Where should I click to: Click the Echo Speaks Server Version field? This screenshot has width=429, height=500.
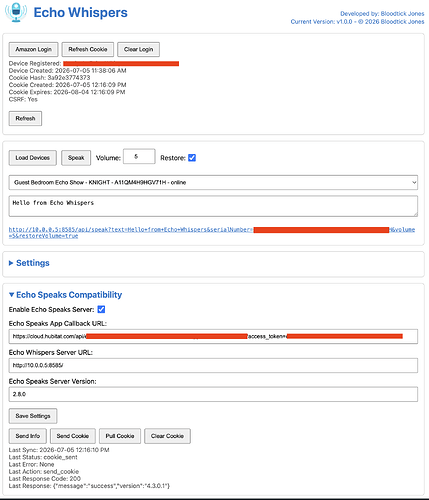[x=213, y=394]
